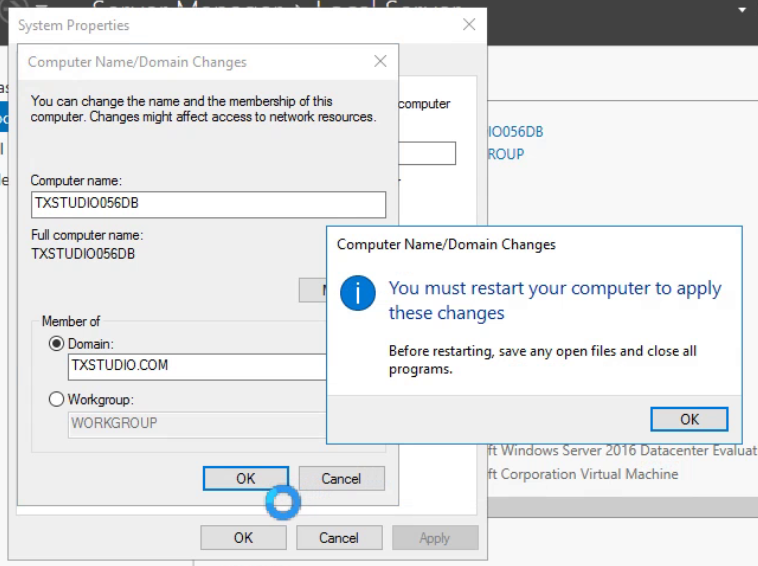Click the Full computer name value TXSTUDIO056DB
The height and width of the screenshot is (566, 758).
(x=83, y=254)
